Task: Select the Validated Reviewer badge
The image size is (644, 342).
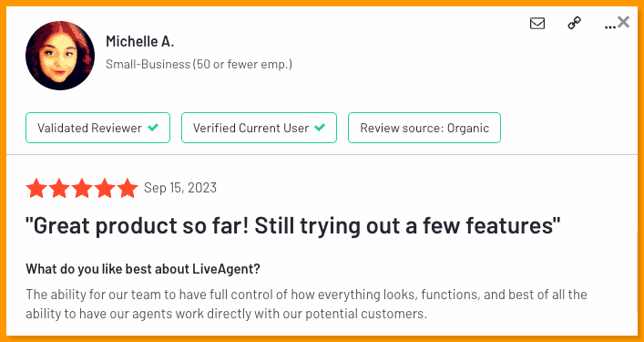Action: click(x=97, y=128)
